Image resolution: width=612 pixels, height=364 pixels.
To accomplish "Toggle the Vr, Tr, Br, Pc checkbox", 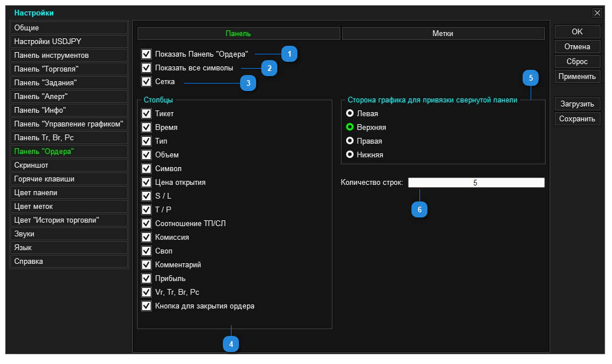I will point(146,292).
